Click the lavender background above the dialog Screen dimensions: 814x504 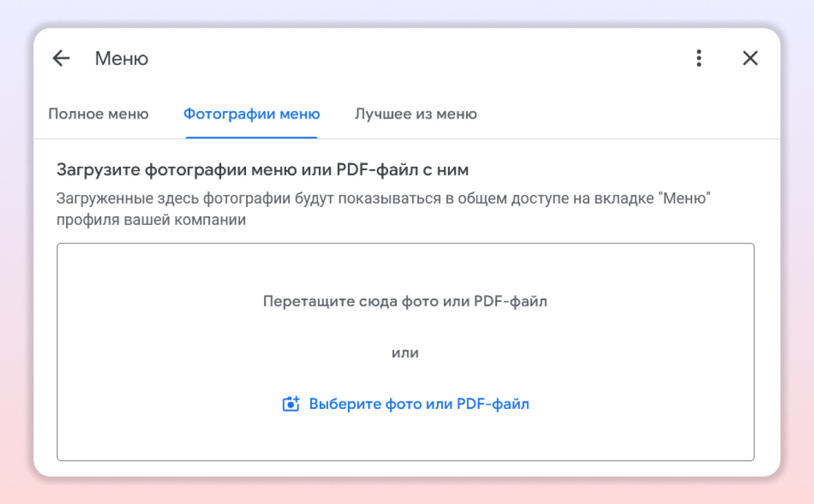(x=407, y=12)
